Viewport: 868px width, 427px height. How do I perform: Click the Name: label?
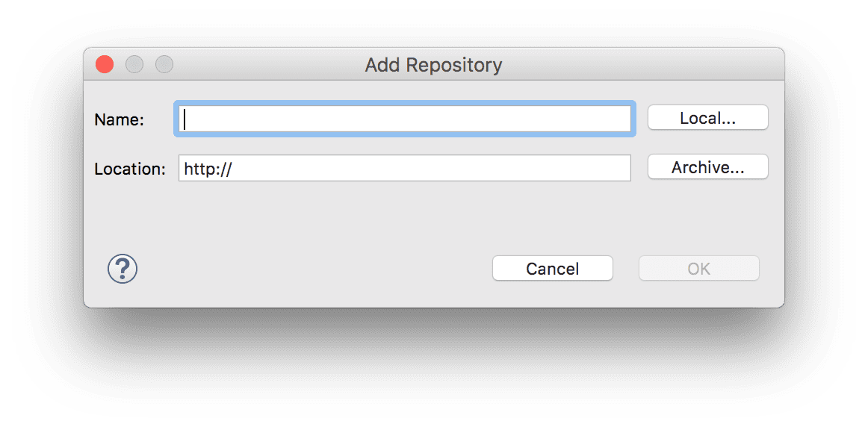tap(120, 119)
